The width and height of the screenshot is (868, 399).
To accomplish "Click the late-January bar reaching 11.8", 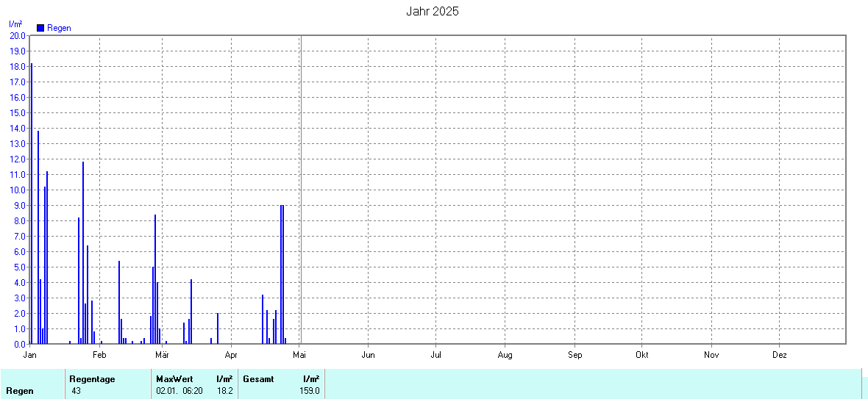I will pyautogui.click(x=83, y=253).
